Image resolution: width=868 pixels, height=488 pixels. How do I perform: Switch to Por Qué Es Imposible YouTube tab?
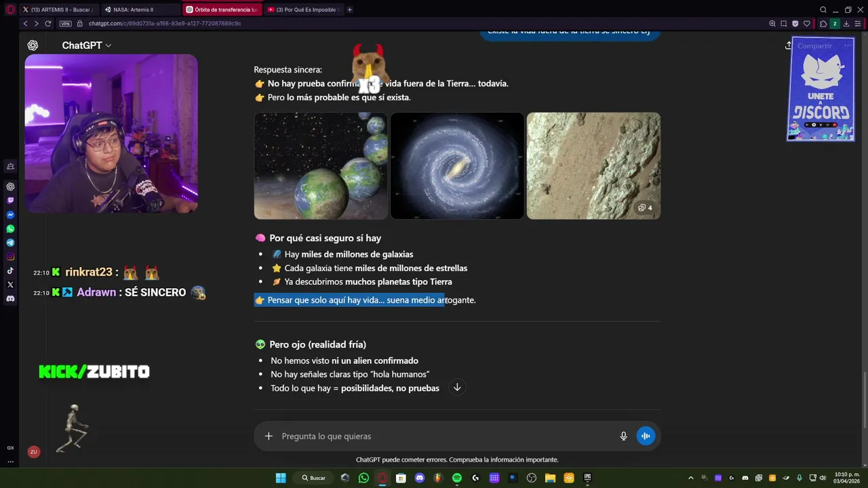[302, 9]
